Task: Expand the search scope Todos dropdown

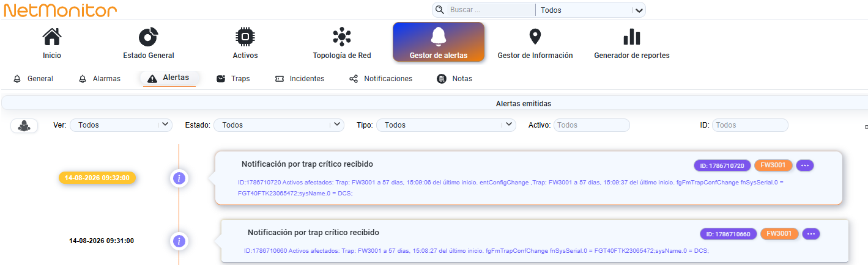Action: (591, 10)
